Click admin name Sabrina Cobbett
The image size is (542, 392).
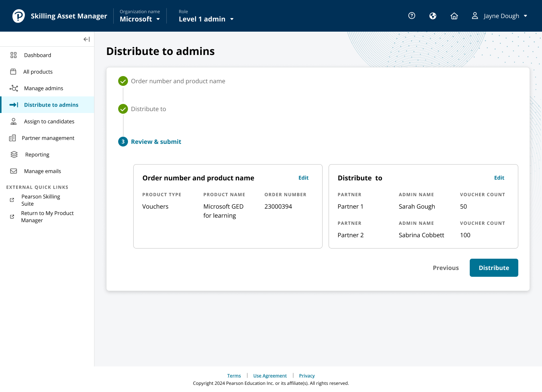[422, 235]
